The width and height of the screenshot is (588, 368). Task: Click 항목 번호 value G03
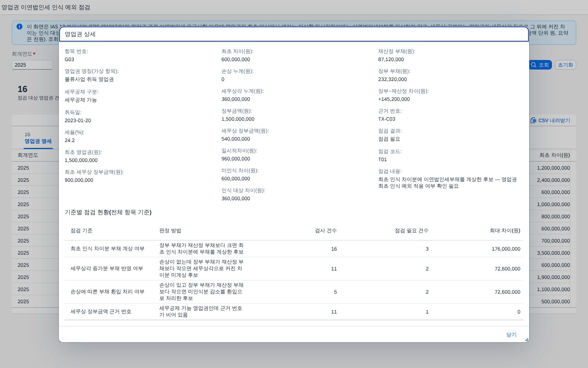[x=69, y=59]
